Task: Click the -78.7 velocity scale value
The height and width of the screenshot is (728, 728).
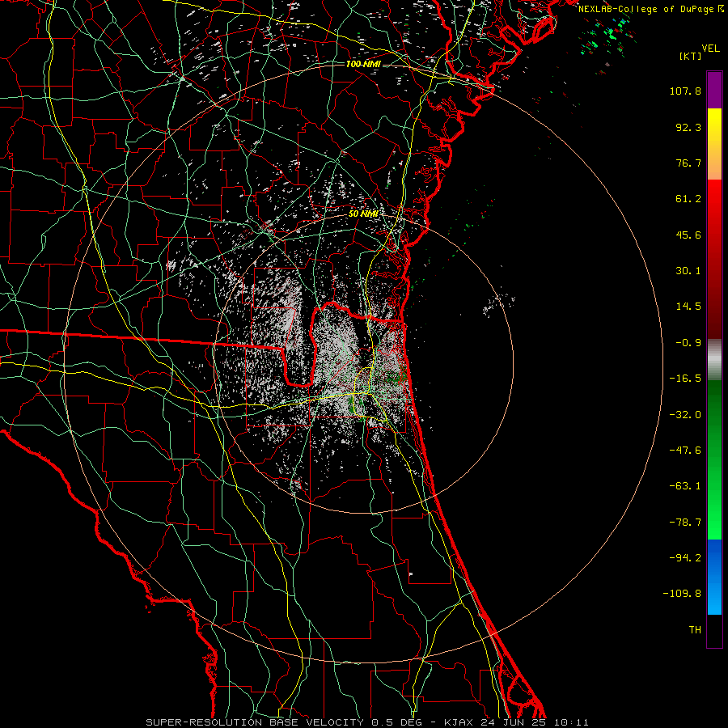Action: (x=685, y=523)
